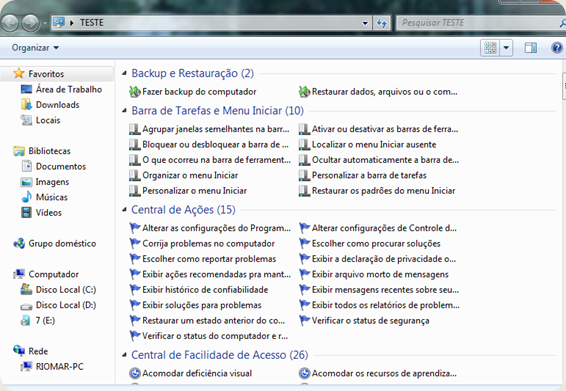This screenshot has width=566, height=391.
Task: Click the Restaurar dados, arquivos icon
Action: pyautogui.click(x=304, y=92)
